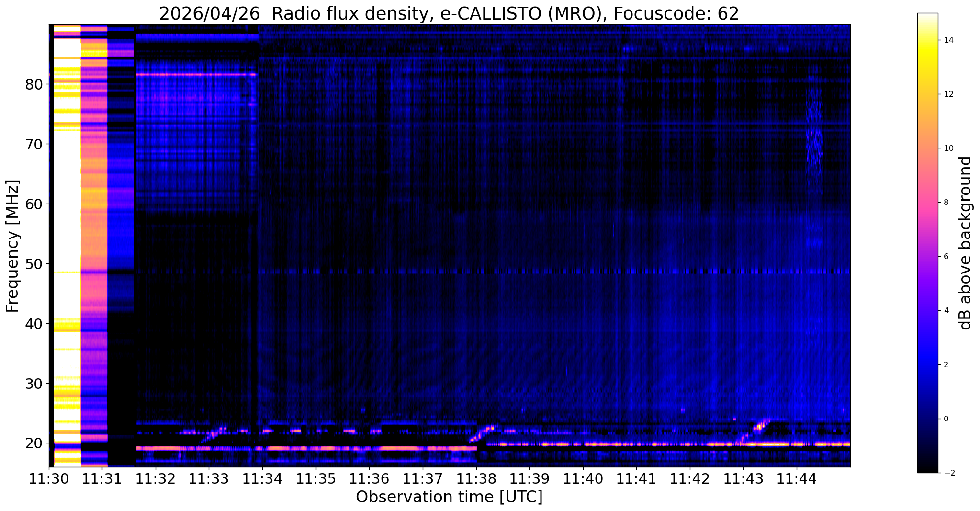Click the 11:44 time tick label
Image resolution: width=980 pixels, height=511 pixels.
tap(797, 478)
